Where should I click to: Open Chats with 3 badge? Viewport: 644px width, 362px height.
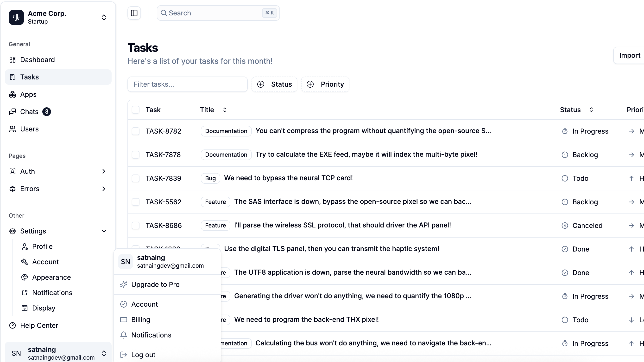pyautogui.click(x=29, y=112)
